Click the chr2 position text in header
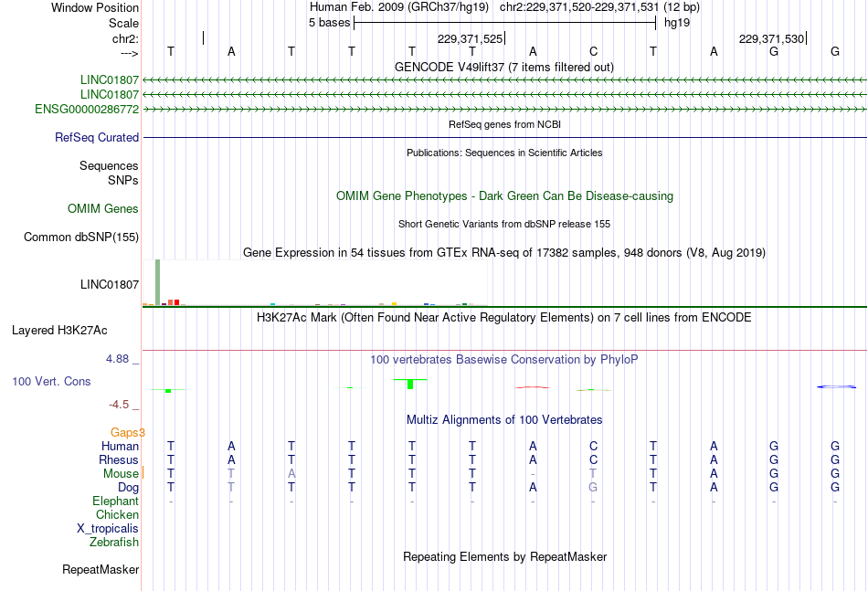868x591 pixels. pyautogui.click(x=599, y=7)
